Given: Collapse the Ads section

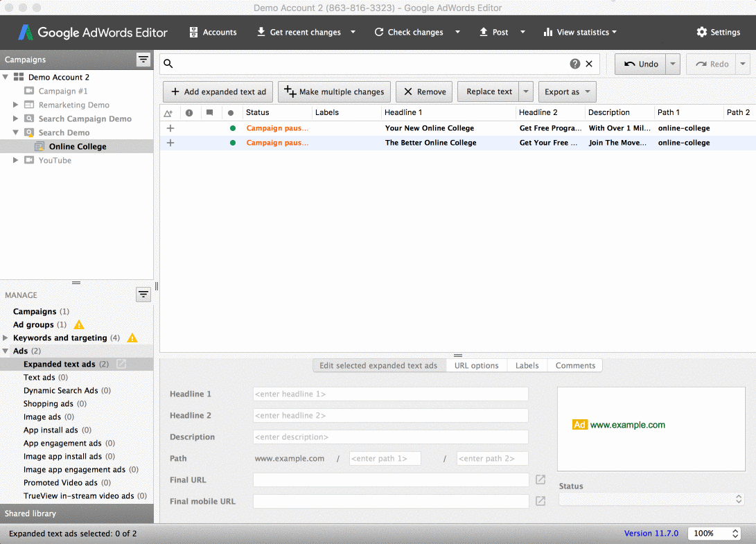Looking at the screenshot, I should point(6,351).
